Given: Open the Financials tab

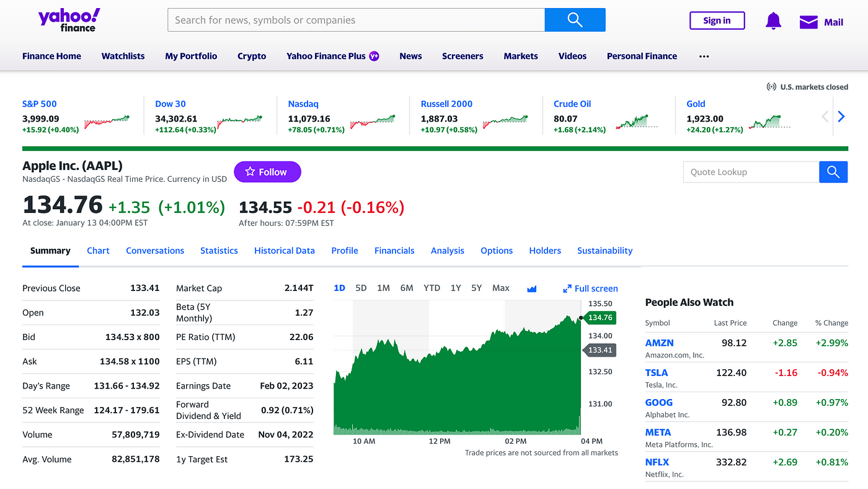Looking at the screenshot, I should point(394,251).
